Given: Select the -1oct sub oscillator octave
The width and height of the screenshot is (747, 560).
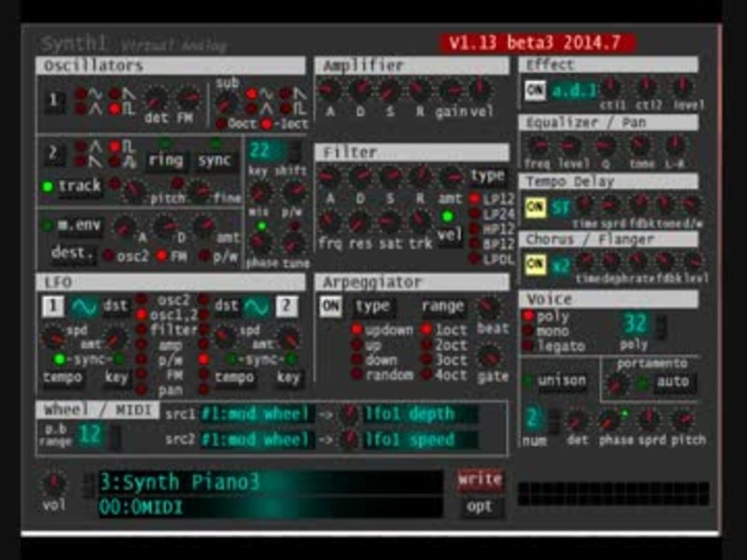Looking at the screenshot, I should [267, 124].
